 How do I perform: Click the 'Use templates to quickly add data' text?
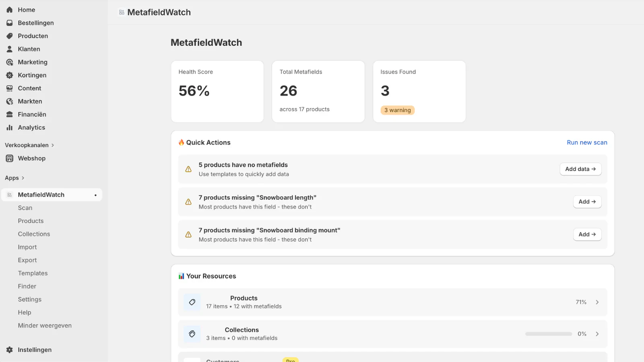coord(244,174)
